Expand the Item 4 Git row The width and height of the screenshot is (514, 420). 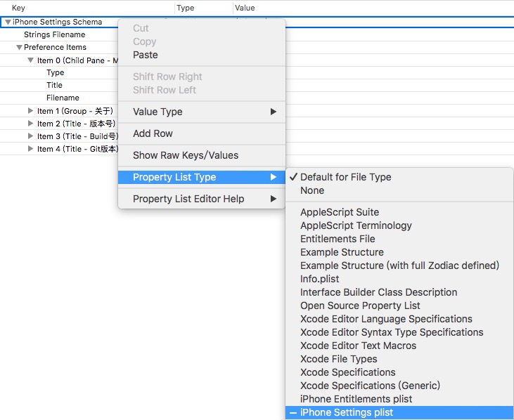(x=30, y=149)
